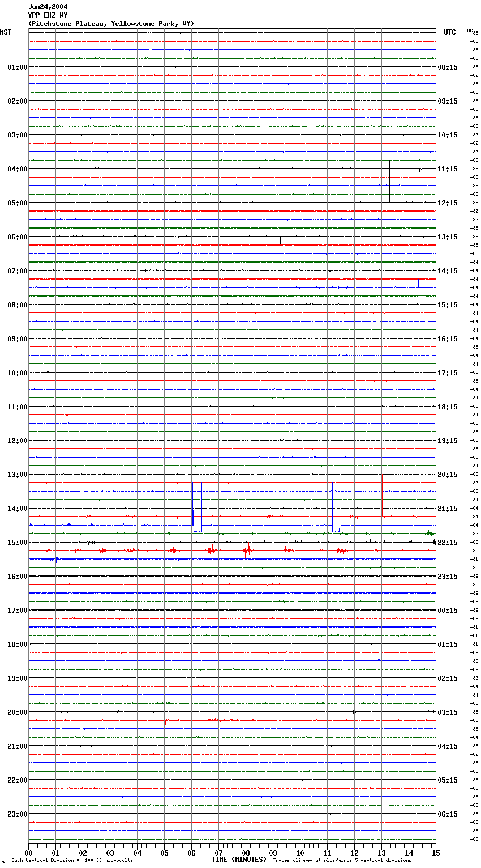481x868 pixels.
Task: Click the red burst near minute 8 after 15:00
Action: [x=247, y=550]
